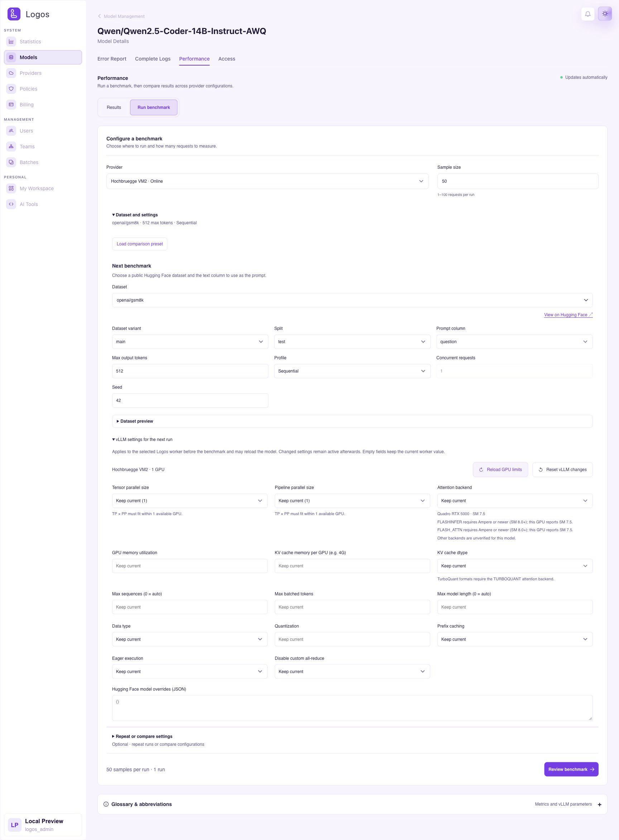
Task: Open the Dataset openai/gsm8k dropdown
Action: tap(352, 300)
